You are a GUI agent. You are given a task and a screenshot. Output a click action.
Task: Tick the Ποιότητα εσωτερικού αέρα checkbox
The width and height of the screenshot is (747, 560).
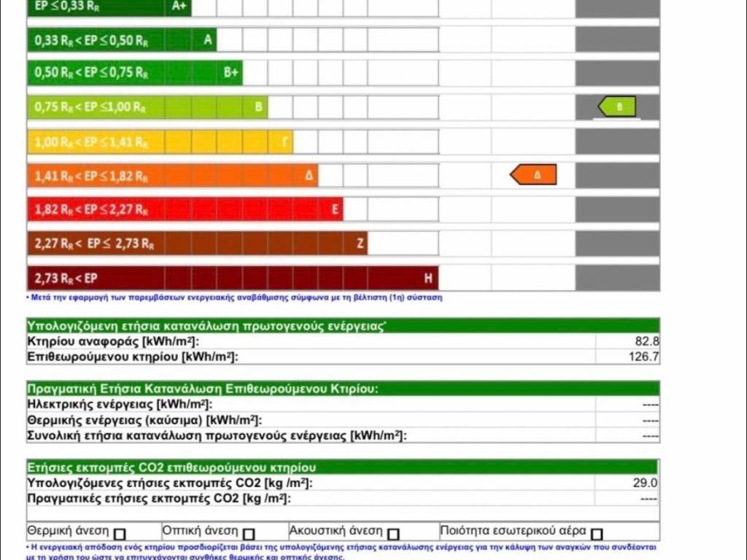pos(597,534)
